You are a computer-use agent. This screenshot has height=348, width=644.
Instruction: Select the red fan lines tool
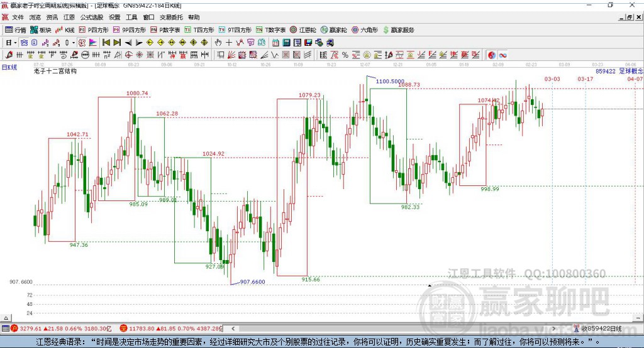[x=231, y=55]
